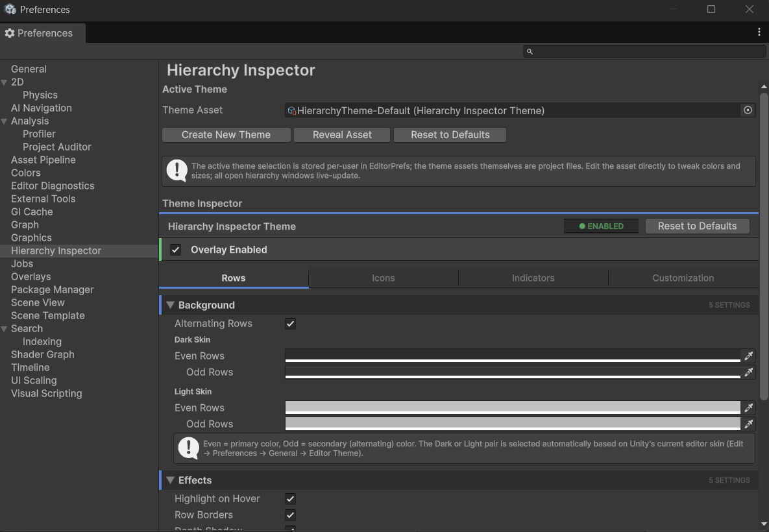Open Light Skin Odd Rows color swatch
Viewport: 769px width, 532px height.
pos(513,424)
